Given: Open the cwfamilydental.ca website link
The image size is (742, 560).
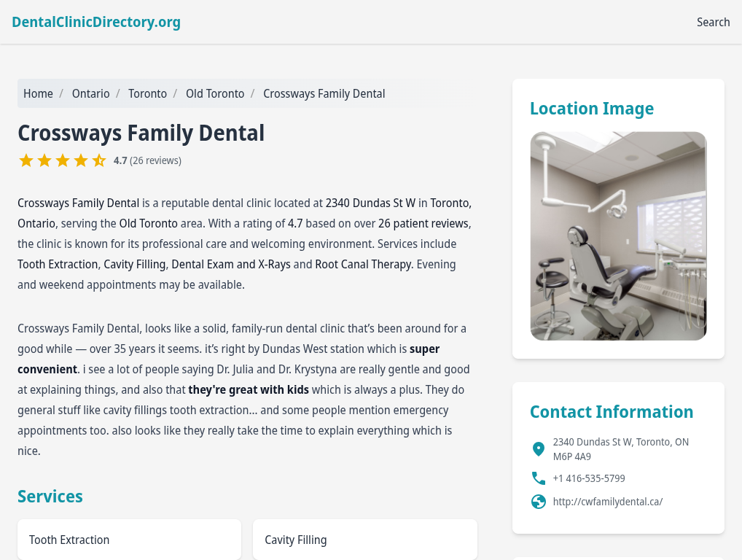Looking at the screenshot, I should pyautogui.click(x=608, y=502).
